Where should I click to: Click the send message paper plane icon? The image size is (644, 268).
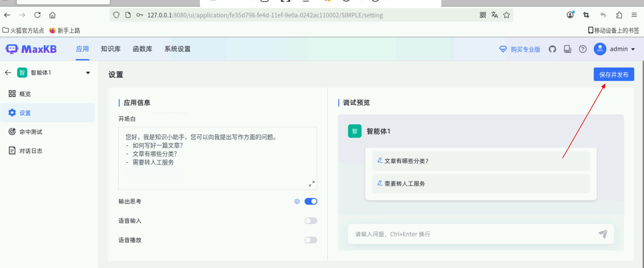[603, 234]
